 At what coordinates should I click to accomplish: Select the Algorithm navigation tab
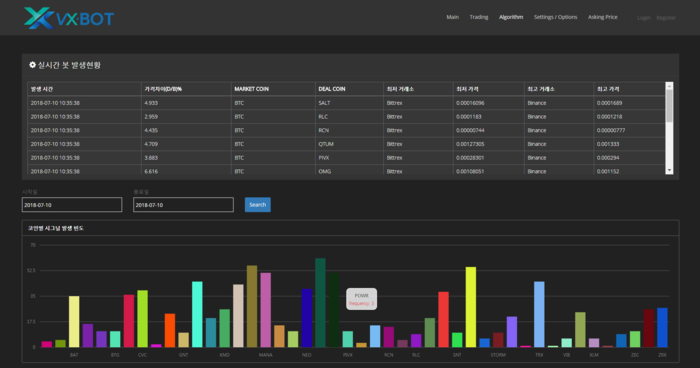(x=511, y=17)
